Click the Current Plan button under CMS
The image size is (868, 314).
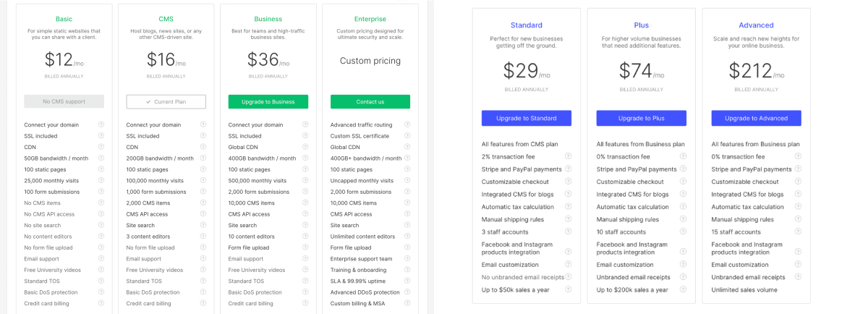(166, 102)
